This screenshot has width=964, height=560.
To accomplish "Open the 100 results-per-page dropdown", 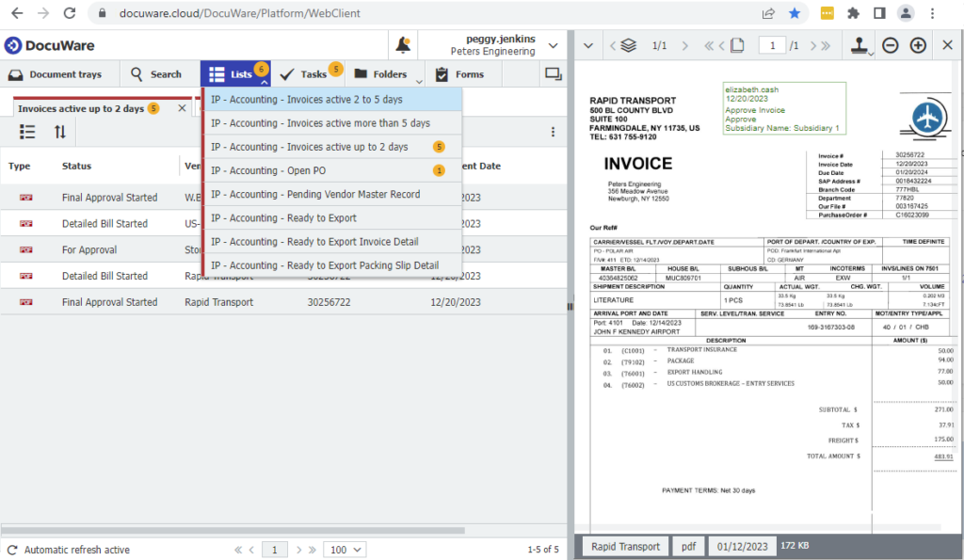I will [345, 550].
